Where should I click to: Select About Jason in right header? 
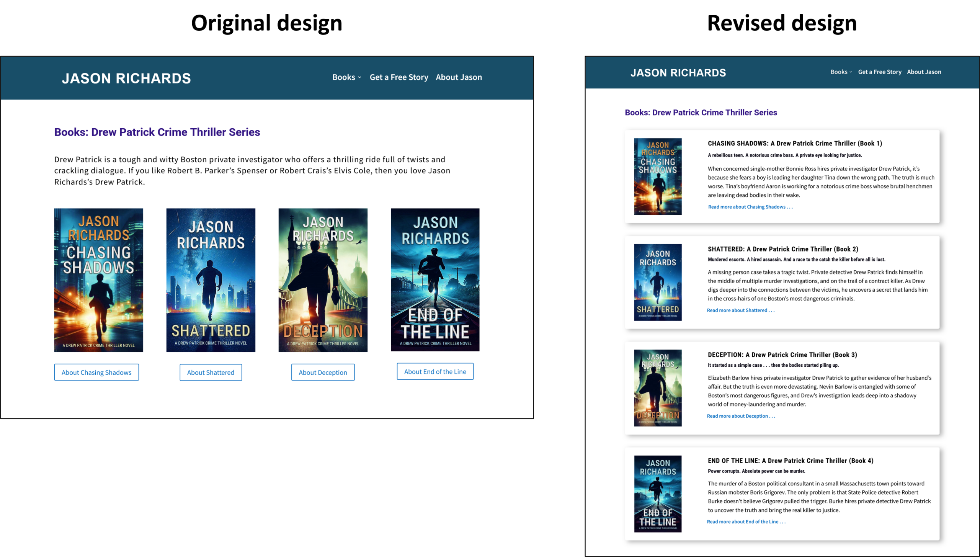tap(924, 72)
